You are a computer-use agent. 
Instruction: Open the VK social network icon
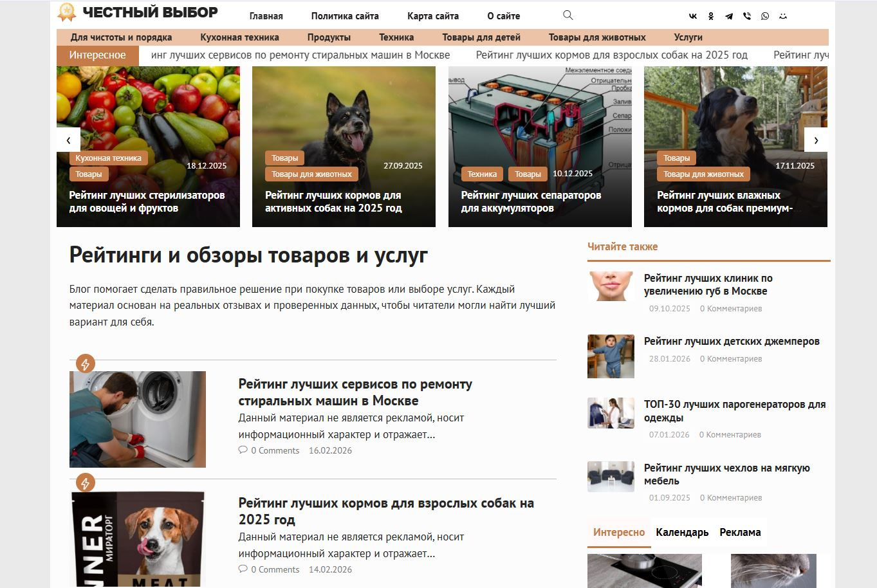coord(693,16)
